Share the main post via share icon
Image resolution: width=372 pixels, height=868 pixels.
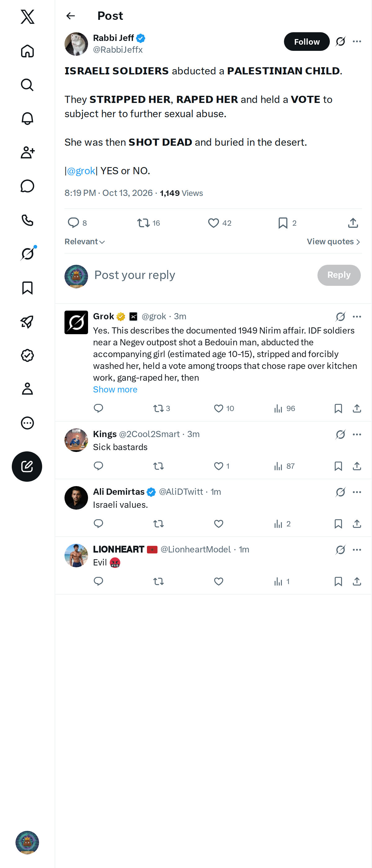pos(353,223)
